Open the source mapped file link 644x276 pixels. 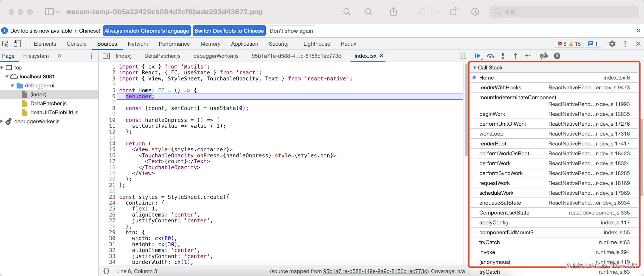coord(376,271)
